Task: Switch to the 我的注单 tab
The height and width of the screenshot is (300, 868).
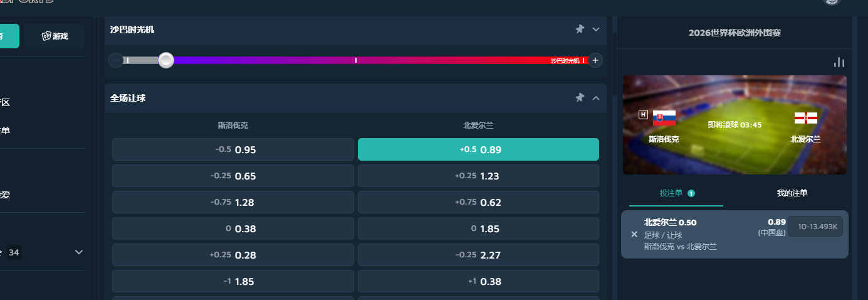Action: point(792,193)
